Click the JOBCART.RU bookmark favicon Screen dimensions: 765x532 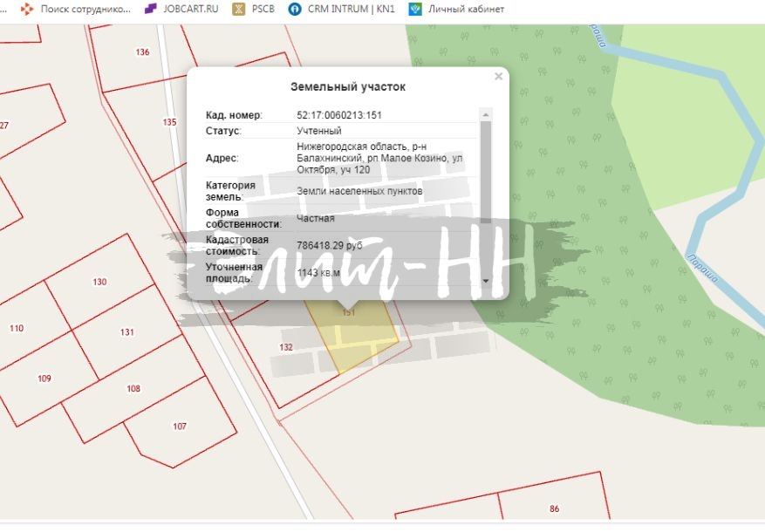click(148, 10)
